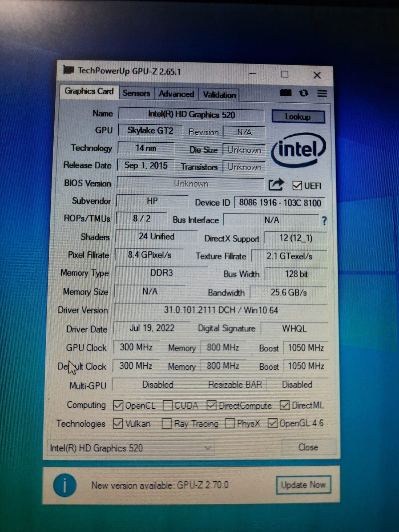This screenshot has height=532, width=399.
Task: Click the Default Clock Boost value 1050 MHz
Action: point(306,366)
